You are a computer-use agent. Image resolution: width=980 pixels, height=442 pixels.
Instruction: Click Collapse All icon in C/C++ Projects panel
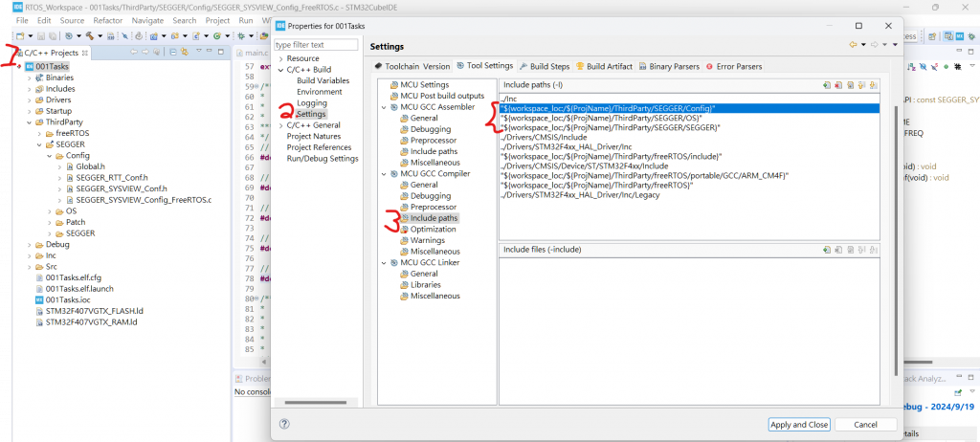coord(173,52)
